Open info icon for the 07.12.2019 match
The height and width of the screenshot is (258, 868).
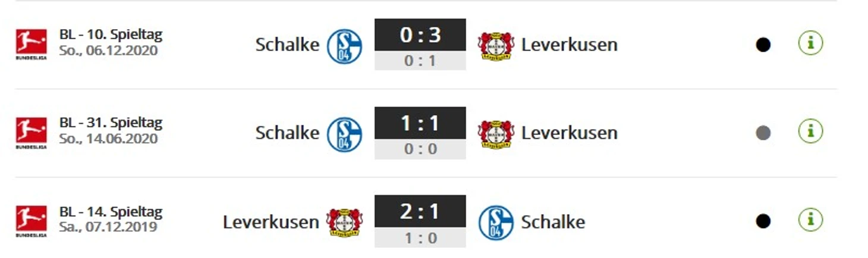point(810,220)
